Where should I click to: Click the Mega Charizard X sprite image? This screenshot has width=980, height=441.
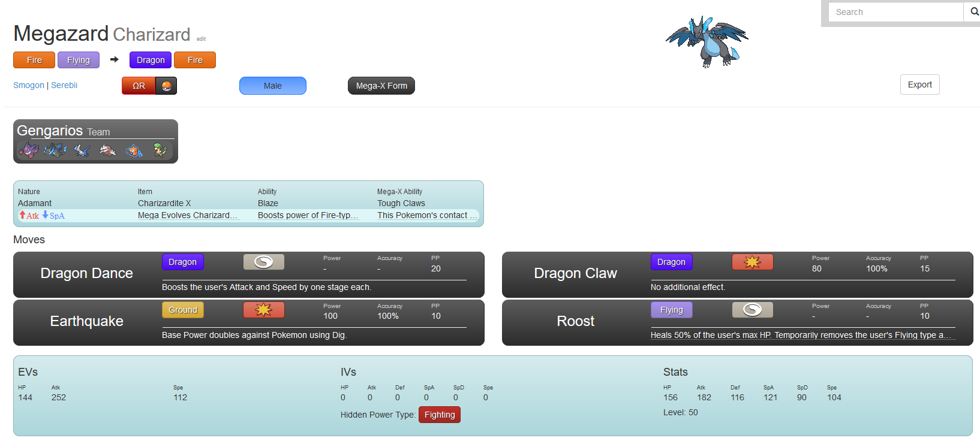click(707, 41)
